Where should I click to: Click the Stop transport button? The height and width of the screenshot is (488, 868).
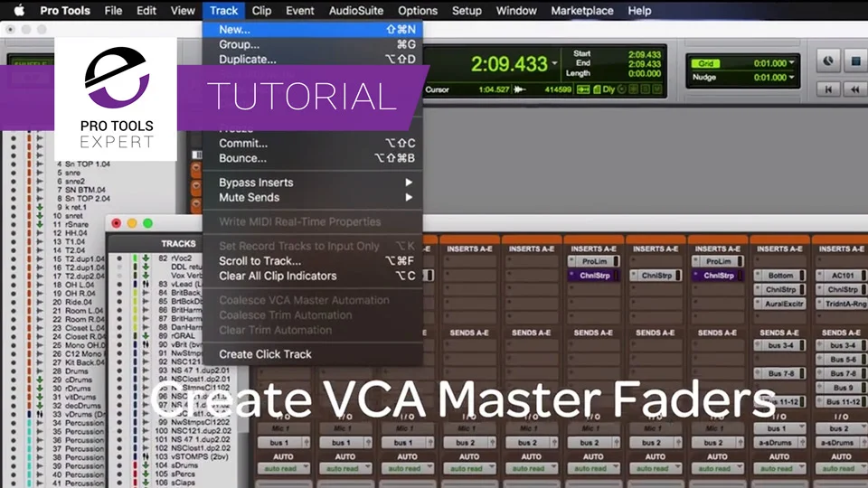(856, 61)
